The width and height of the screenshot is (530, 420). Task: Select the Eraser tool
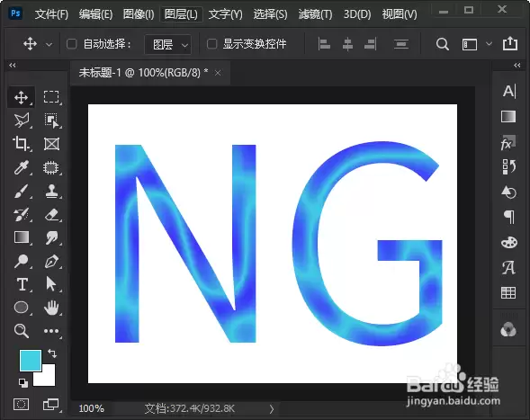point(51,215)
